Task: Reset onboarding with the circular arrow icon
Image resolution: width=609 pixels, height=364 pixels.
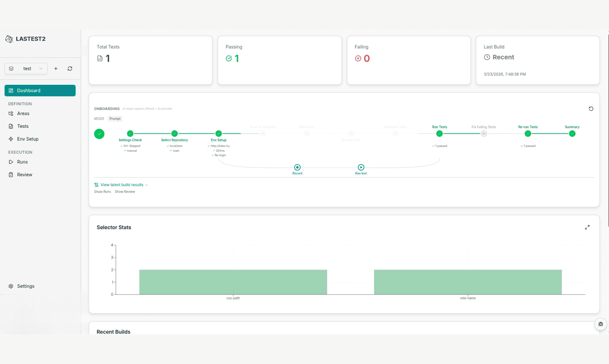Action: point(591,109)
